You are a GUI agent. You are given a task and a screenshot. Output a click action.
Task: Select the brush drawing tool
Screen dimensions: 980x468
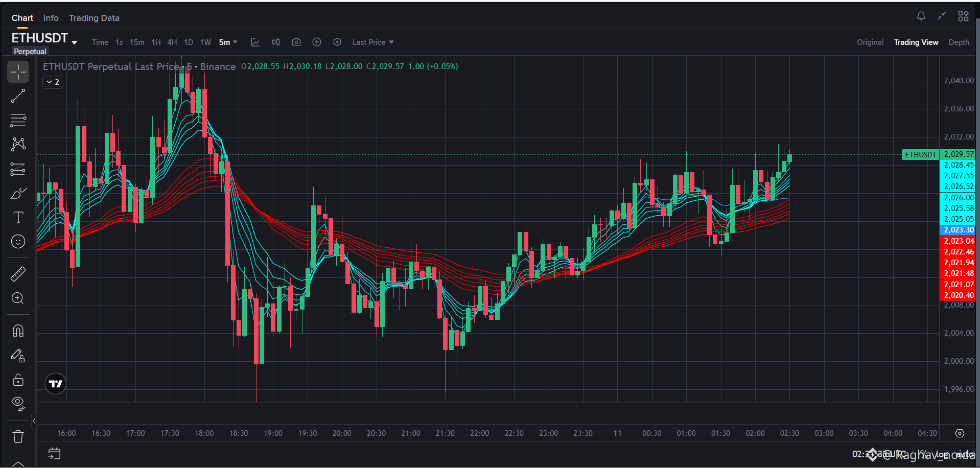[x=18, y=193]
